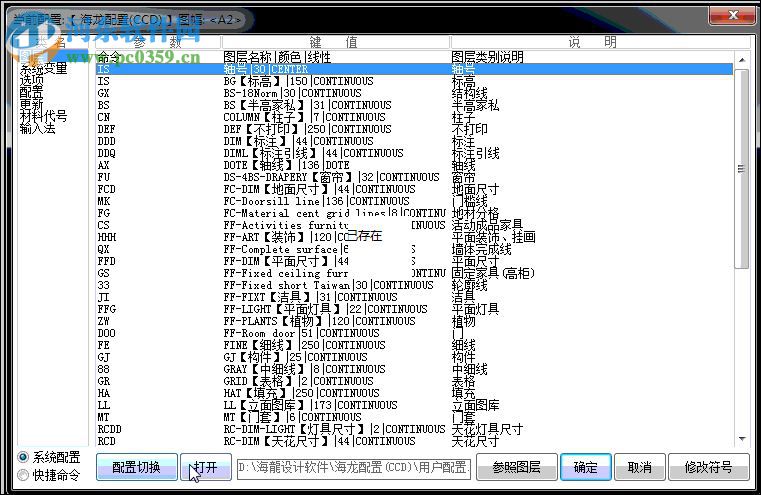Select 系统变量 in the category list
Viewport: 761px width, 495px height.
point(43,68)
